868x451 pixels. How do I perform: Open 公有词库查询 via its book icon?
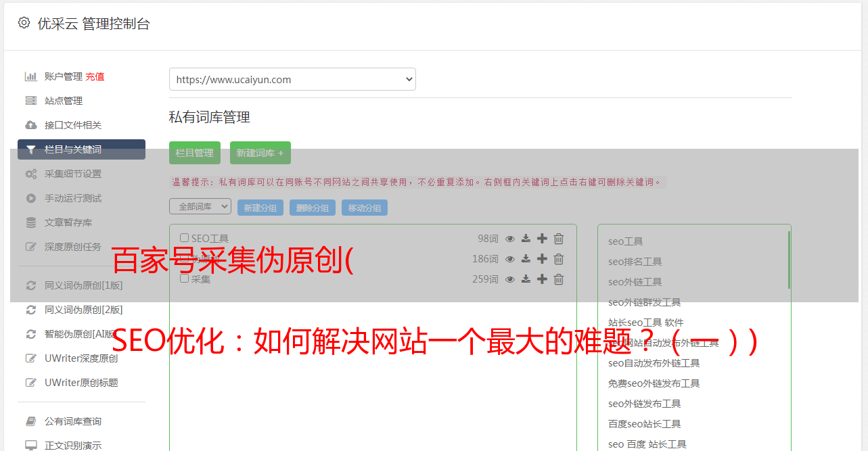coord(30,421)
